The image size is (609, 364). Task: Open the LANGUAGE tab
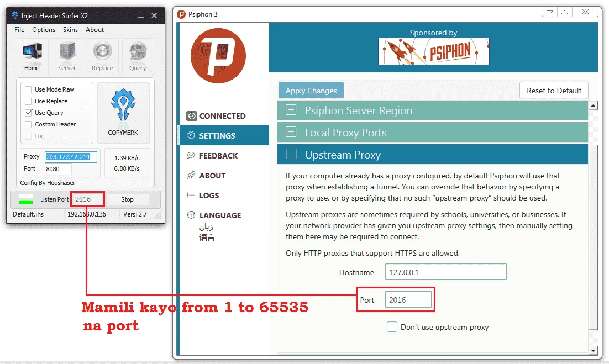point(224,215)
